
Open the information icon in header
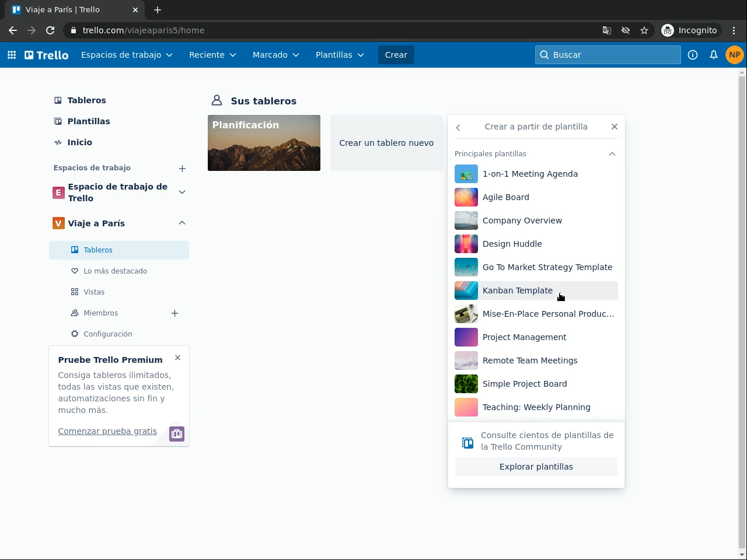[x=693, y=55]
